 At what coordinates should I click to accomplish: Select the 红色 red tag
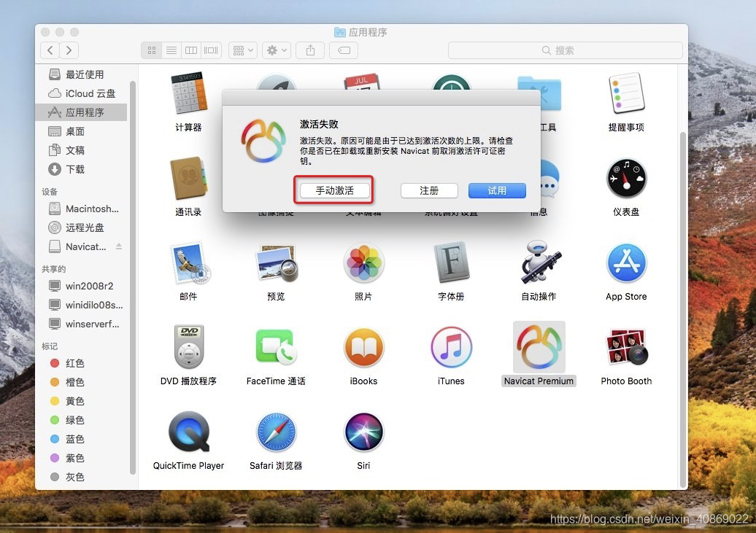[x=81, y=363]
